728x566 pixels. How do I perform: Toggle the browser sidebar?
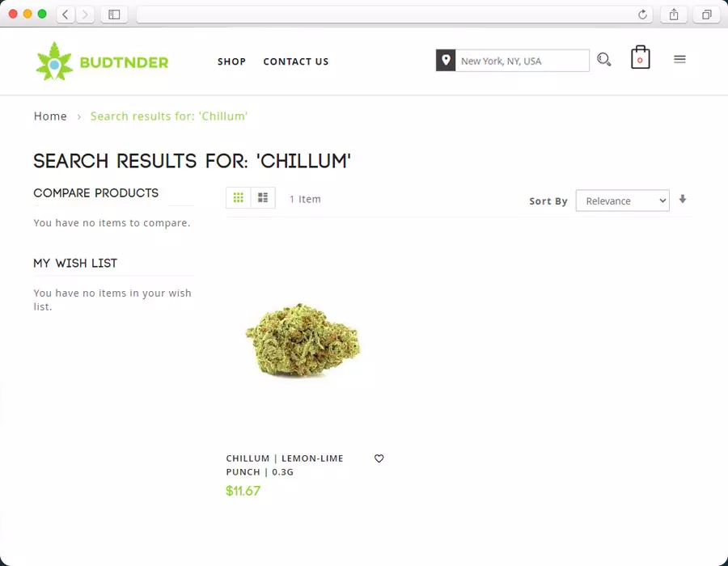pos(114,15)
